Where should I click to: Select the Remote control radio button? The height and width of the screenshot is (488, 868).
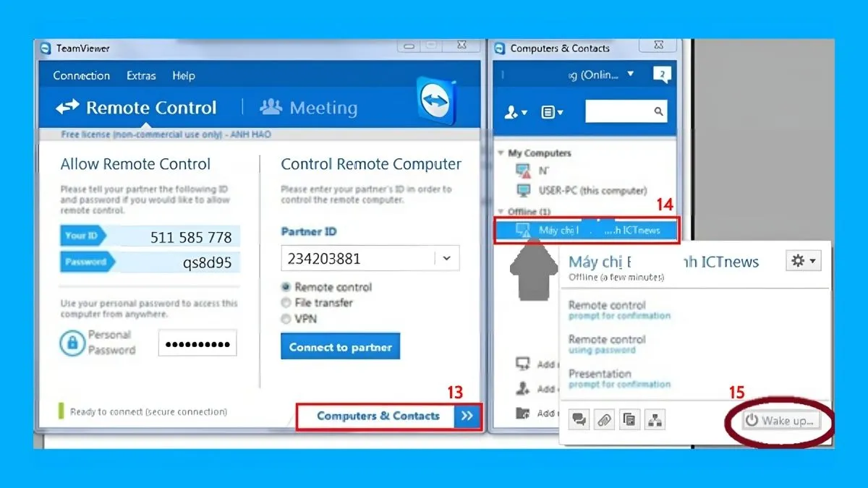[x=286, y=287]
